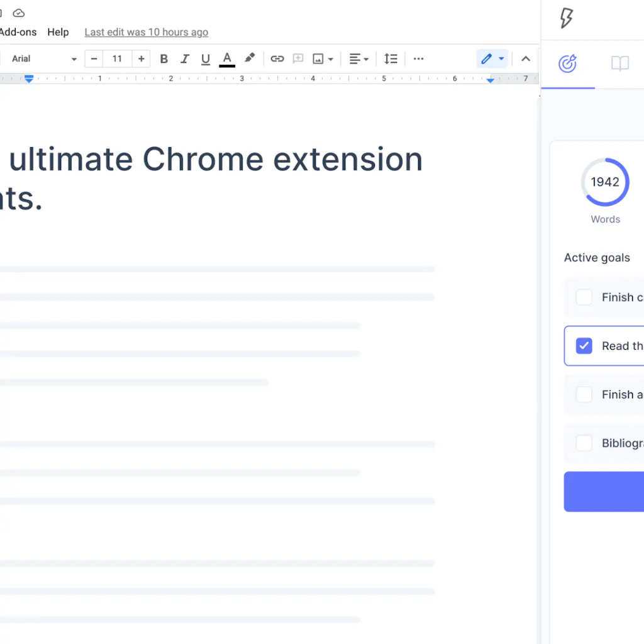
Task: Show more toolbar options
Action: [x=419, y=59]
